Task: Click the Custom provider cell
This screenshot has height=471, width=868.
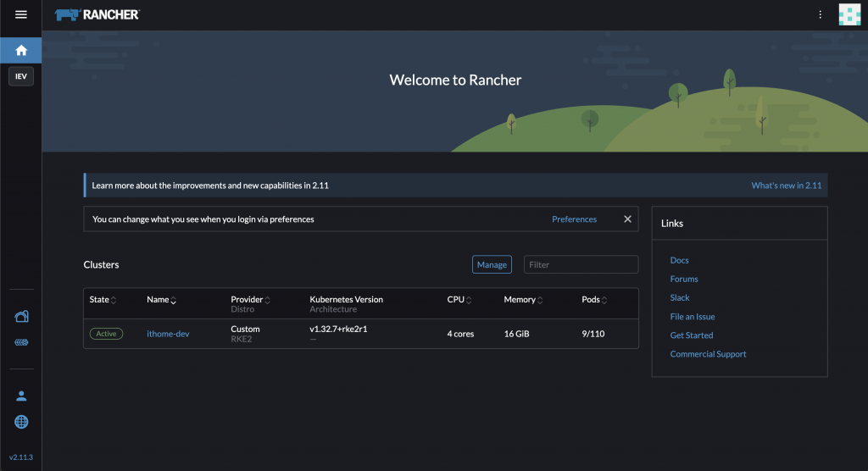Action: 245,329
